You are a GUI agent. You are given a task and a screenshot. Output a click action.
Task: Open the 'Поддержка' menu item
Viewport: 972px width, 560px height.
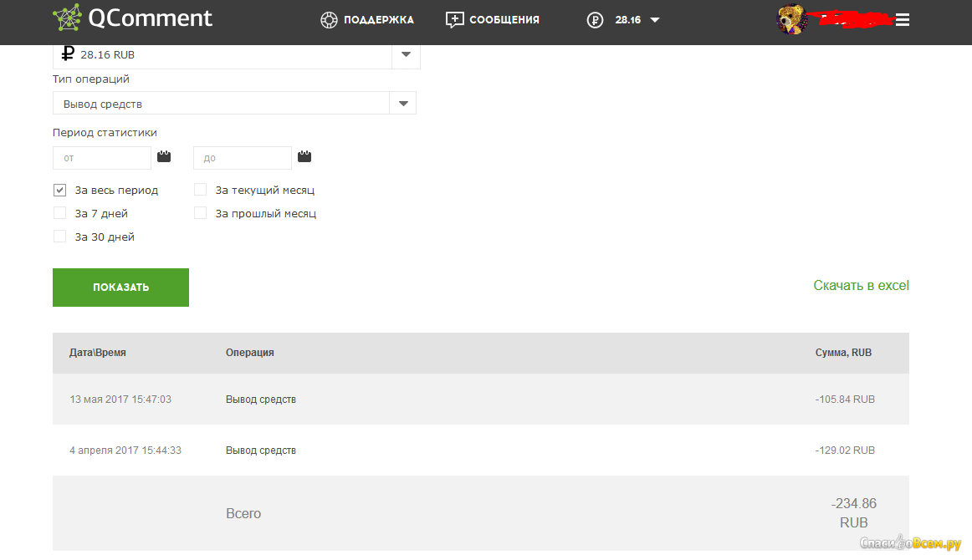(378, 20)
